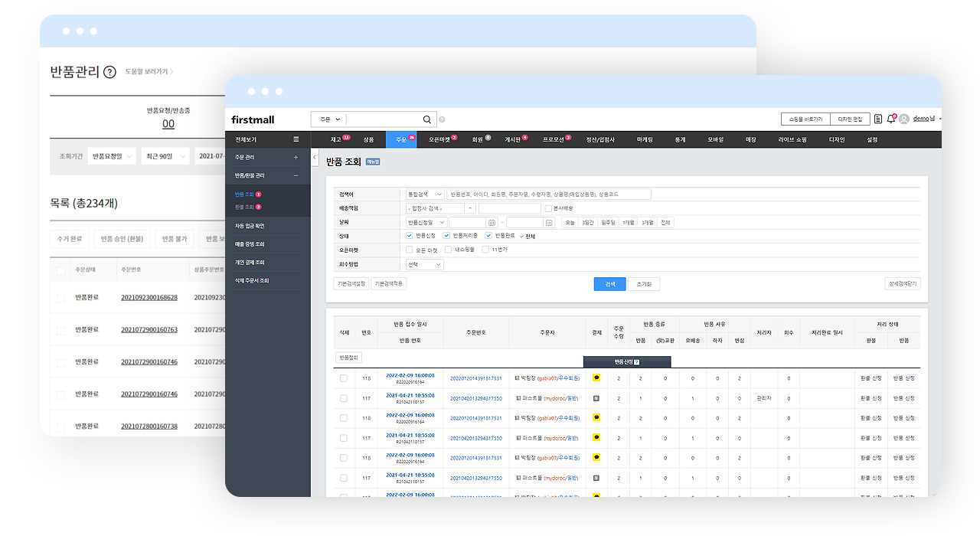Click the help question mark beside 반품관리
This screenshot has width=980, height=536.
click(x=109, y=72)
